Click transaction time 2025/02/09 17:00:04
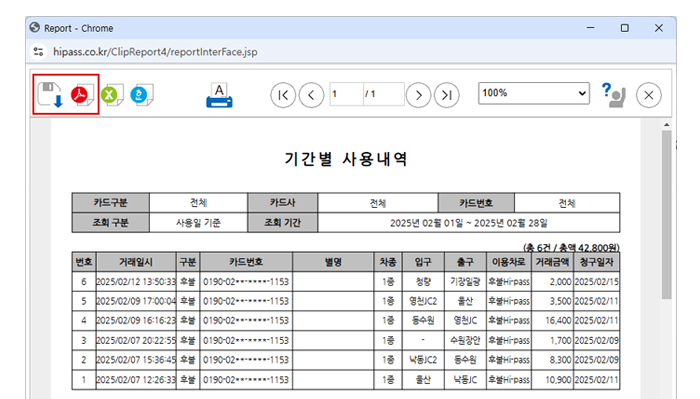 pyautogui.click(x=136, y=301)
